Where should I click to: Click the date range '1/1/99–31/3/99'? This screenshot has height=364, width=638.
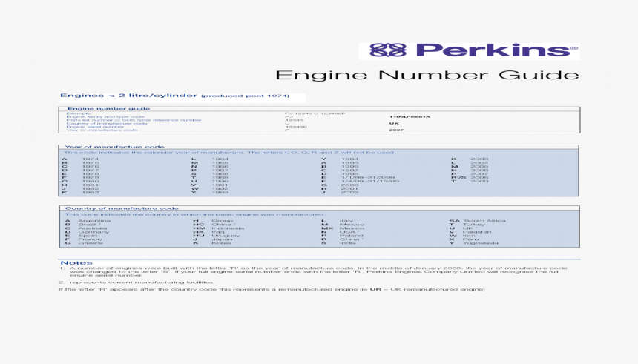pyautogui.click(x=368, y=177)
